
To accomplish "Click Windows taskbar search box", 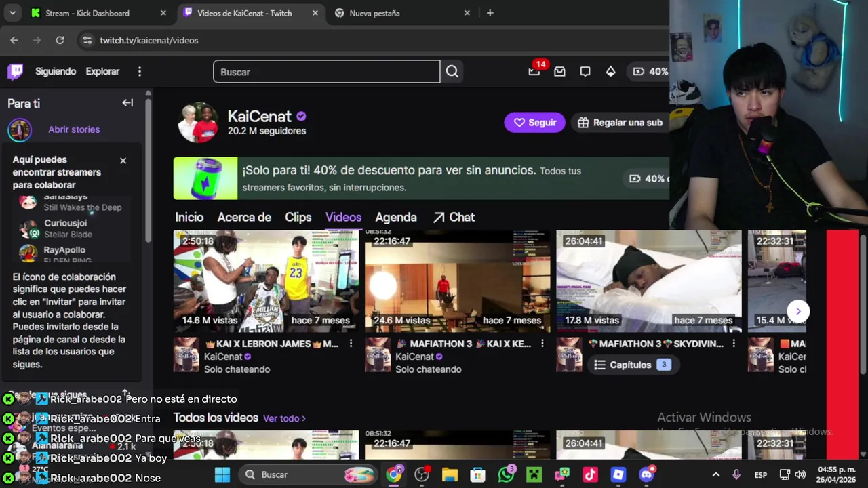I will [x=308, y=474].
